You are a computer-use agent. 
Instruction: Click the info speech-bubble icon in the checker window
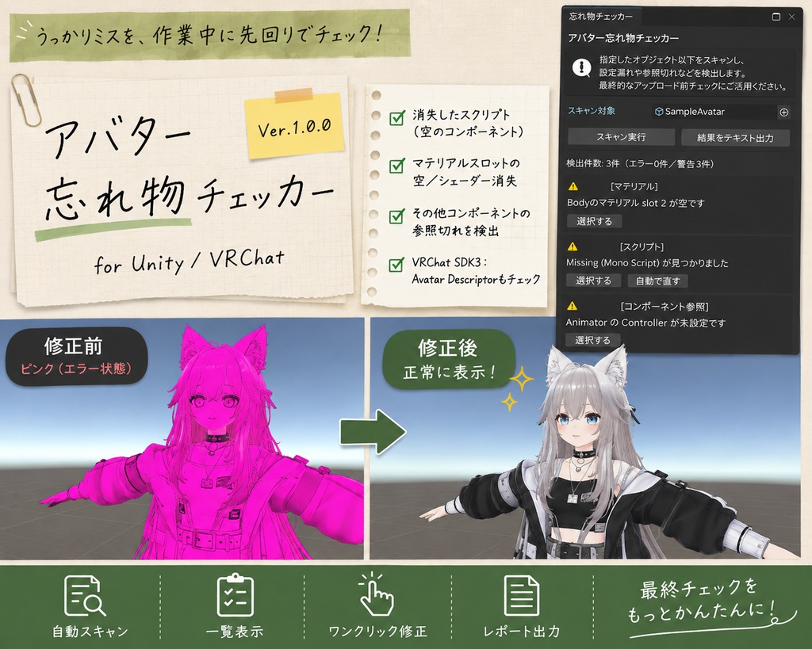pyautogui.click(x=581, y=67)
